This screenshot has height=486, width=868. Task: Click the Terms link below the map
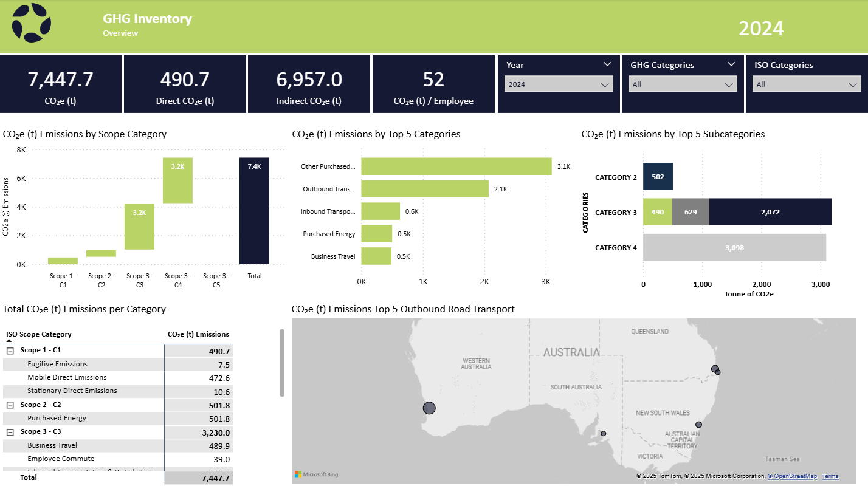coord(830,476)
